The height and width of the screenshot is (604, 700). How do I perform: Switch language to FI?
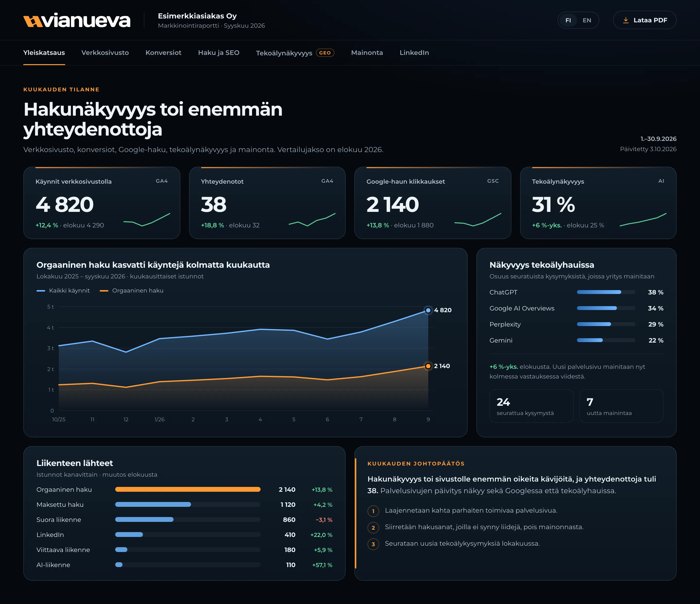(x=568, y=20)
